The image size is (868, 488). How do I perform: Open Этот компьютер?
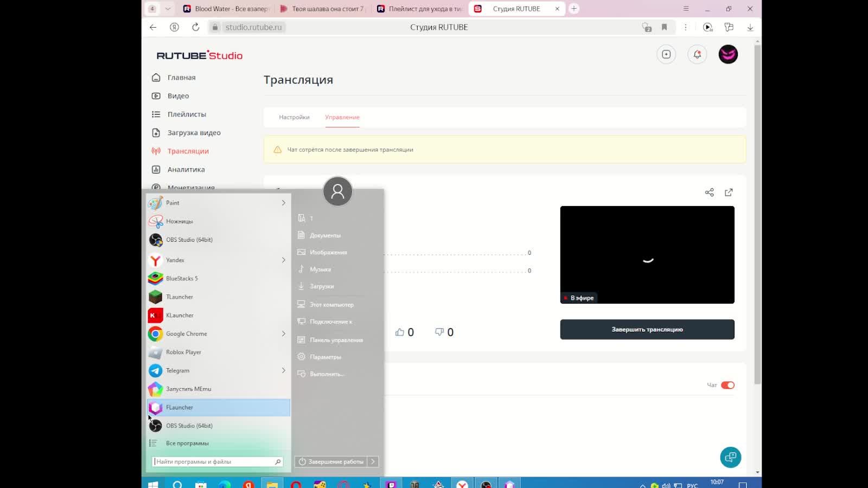(331, 305)
